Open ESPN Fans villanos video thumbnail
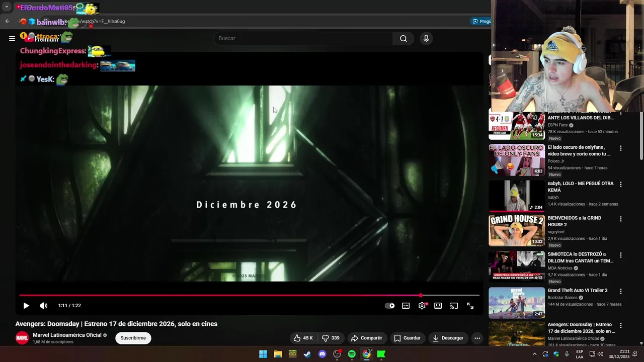644x362 pixels. pyautogui.click(x=517, y=125)
